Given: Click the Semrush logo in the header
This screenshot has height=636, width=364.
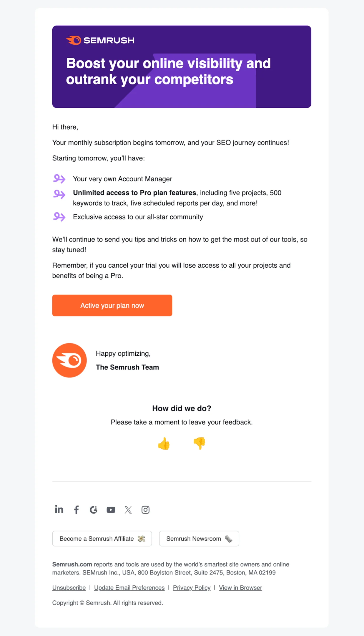Looking at the screenshot, I should click(x=101, y=40).
